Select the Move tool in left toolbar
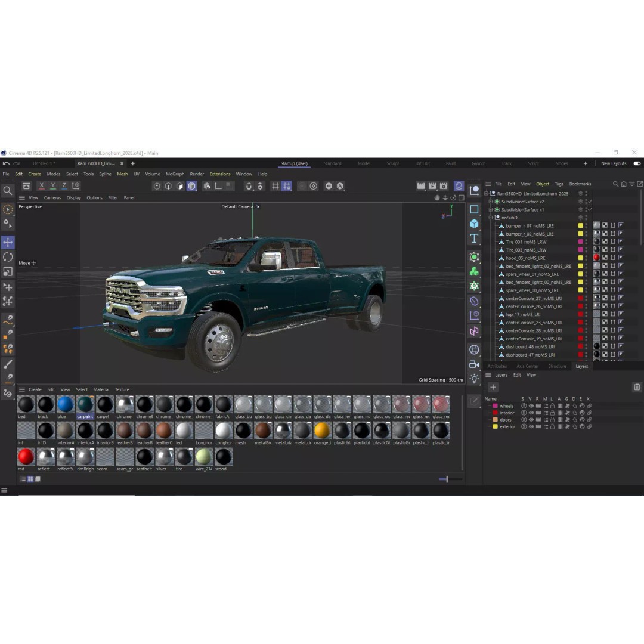644x644 pixels. (8, 242)
